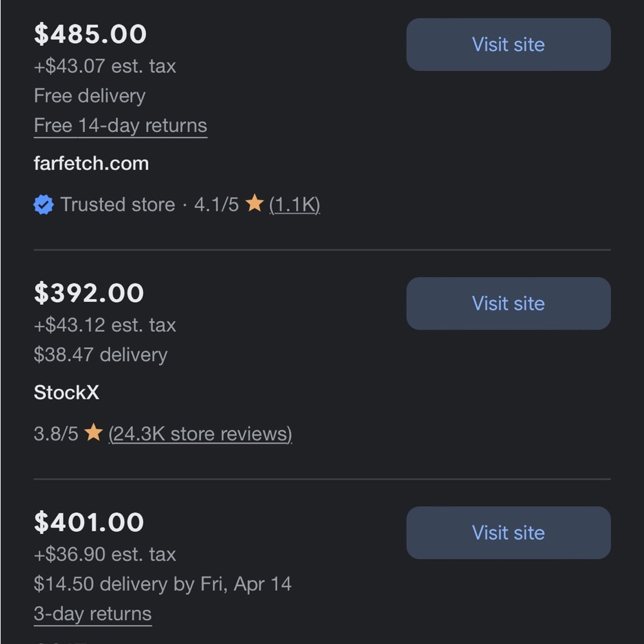Click the $38.47 delivery text
Screen dimensions: 644x644
(x=100, y=354)
